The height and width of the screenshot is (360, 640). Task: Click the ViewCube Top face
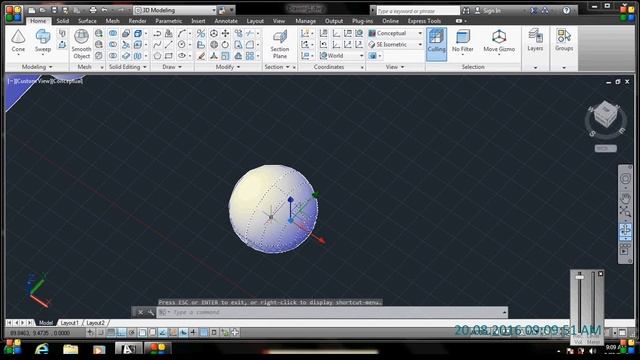click(x=606, y=109)
